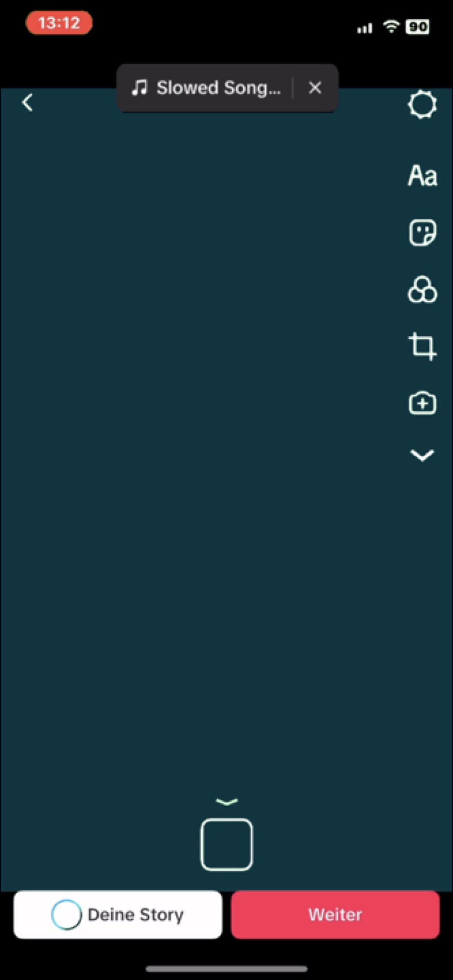
Task: Open the Aa text tool
Action: [x=422, y=175]
